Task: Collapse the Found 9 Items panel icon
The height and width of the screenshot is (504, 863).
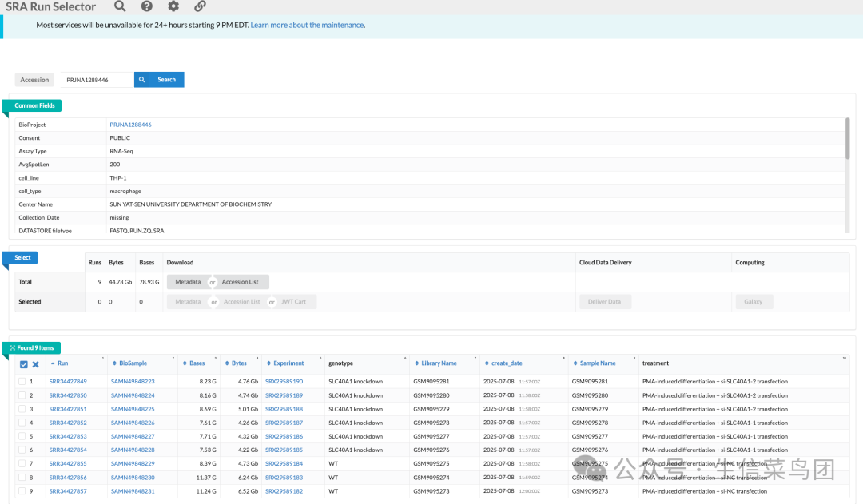Action: pyautogui.click(x=12, y=347)
